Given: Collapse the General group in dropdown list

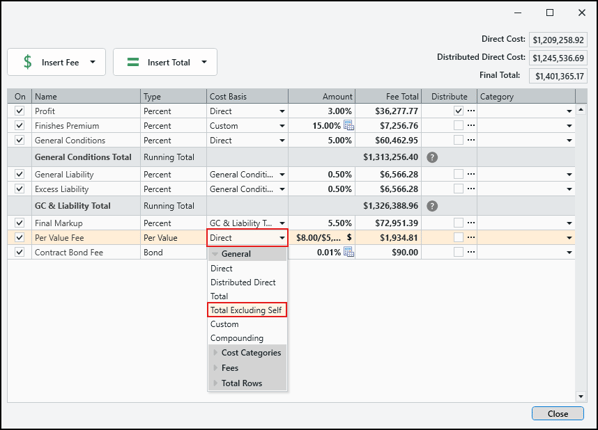Looking at the screenshot, I should point(215,254).
